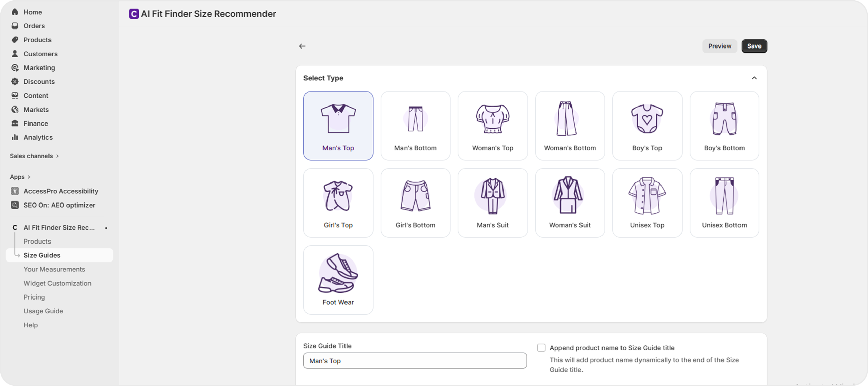Pick the Girl's Bottom shorts icon
This screenshot has height=386, width=868.
point(415,196)
